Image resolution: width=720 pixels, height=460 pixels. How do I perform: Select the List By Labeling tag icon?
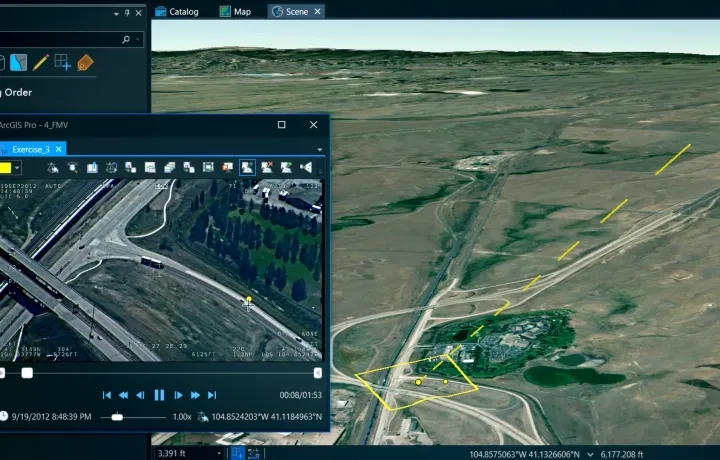point(85,62)
